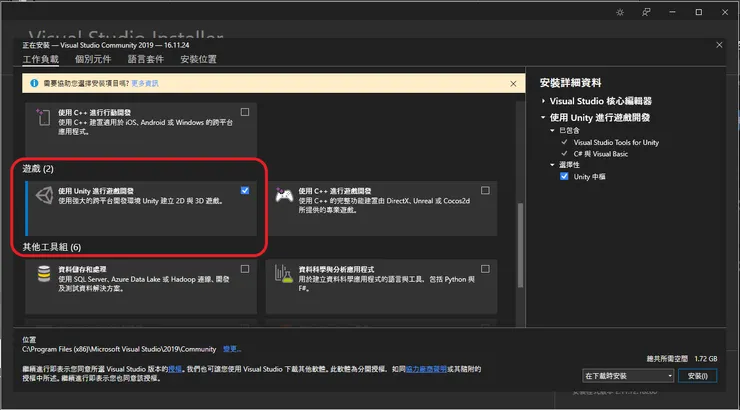The width and height of the screenshot is (740, 410).
Task: Click the C++ game controller icon
Action: [284, 195]
